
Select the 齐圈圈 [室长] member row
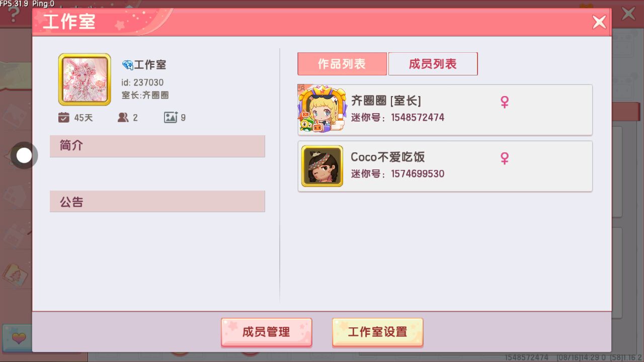coord(445,110)
